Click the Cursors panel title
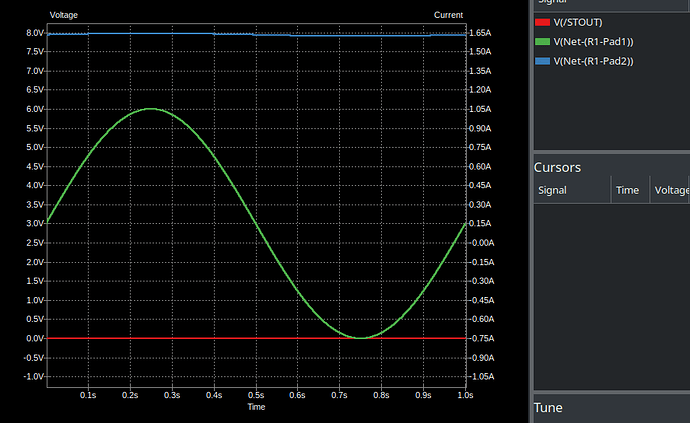Viewport: 690px width, 423px height. coord(557,167)
